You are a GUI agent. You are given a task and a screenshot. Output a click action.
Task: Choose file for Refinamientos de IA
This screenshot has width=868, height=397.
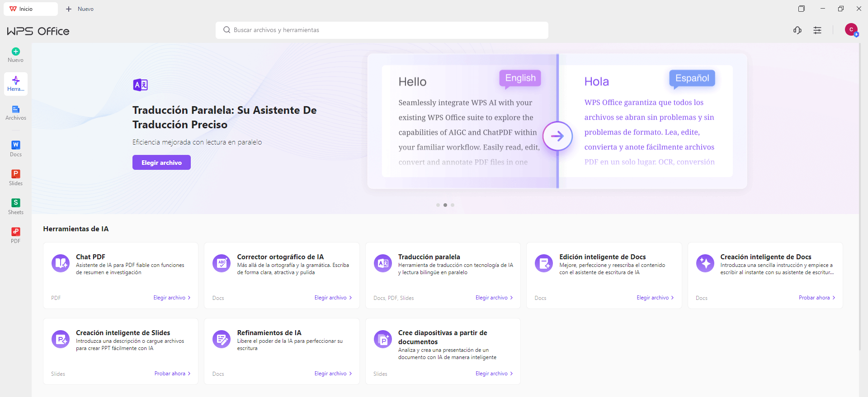click(333, 374)
